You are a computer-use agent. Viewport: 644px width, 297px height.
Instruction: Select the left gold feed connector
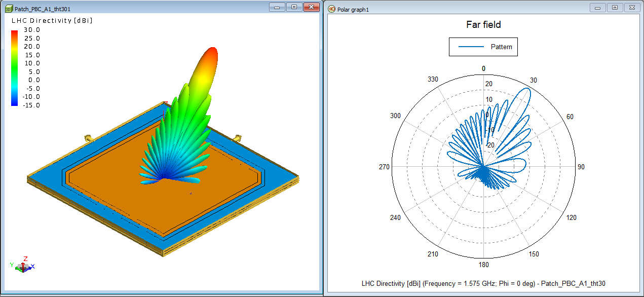click(x=88, y=138)
